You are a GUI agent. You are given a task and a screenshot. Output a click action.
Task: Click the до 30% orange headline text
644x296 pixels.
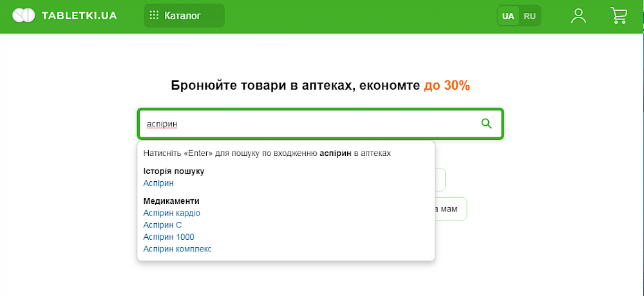pyautogui.click(x=447, y=86)
